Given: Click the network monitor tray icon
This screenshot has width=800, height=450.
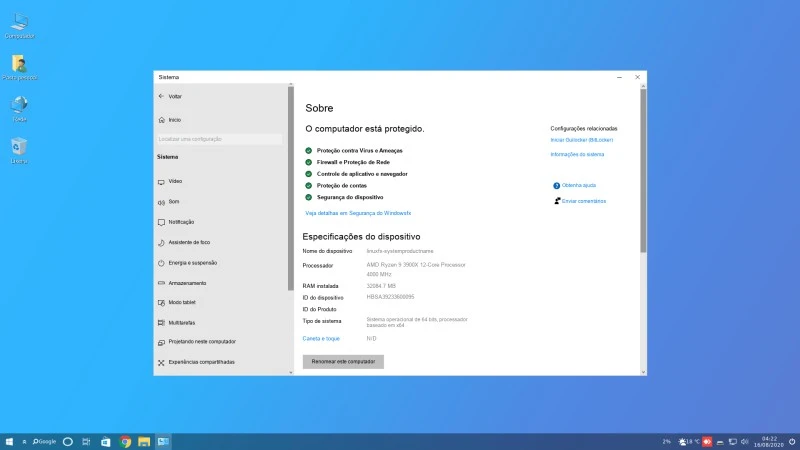Looking at the screenshot, I should tap(733, 442).
